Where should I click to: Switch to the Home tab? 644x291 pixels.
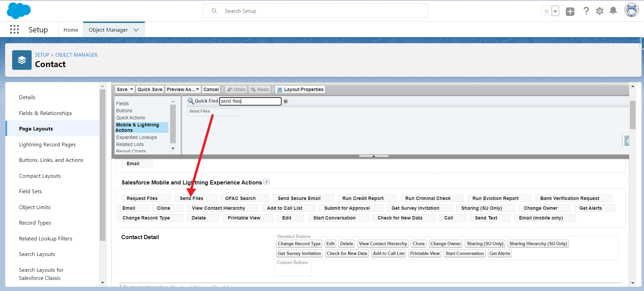(x=71, y=30)
